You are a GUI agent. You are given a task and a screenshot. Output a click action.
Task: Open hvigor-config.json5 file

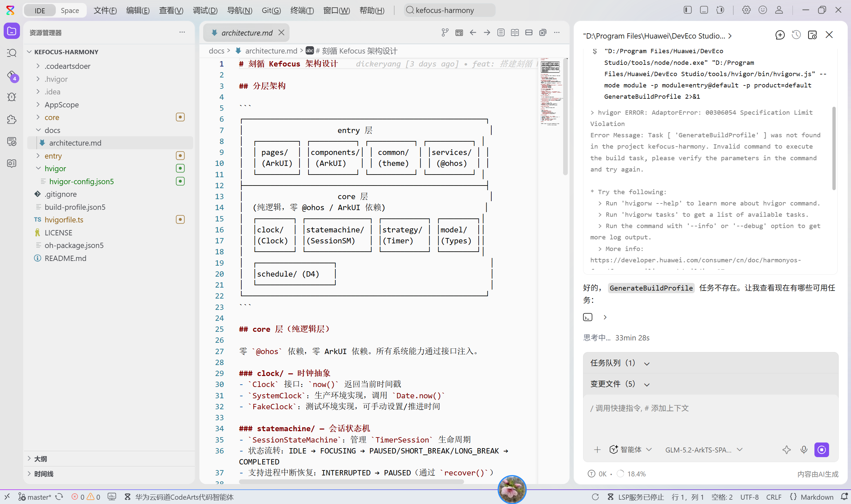[81, 182]
